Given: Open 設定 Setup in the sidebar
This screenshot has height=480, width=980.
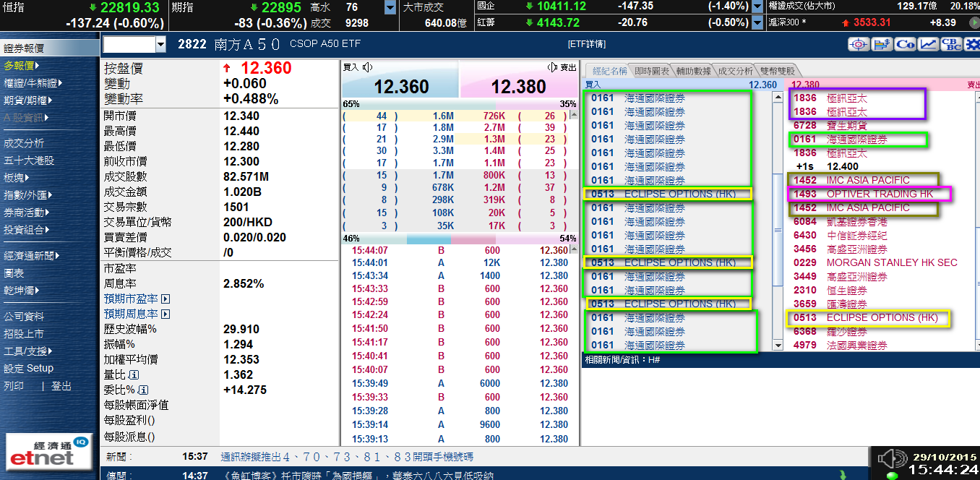Looking at the screenshot, I should pos(29,369).
